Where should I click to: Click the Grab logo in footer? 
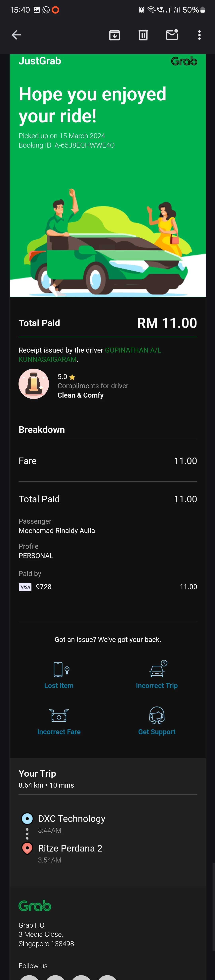coord(35,906)
